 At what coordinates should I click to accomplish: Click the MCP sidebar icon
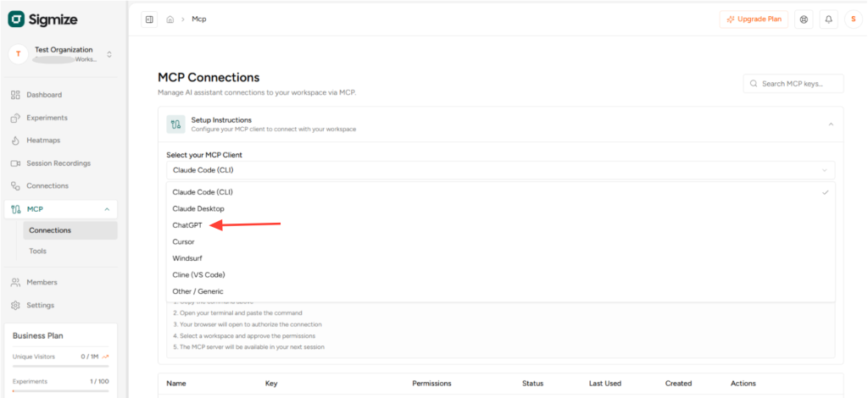coord(16,209)
